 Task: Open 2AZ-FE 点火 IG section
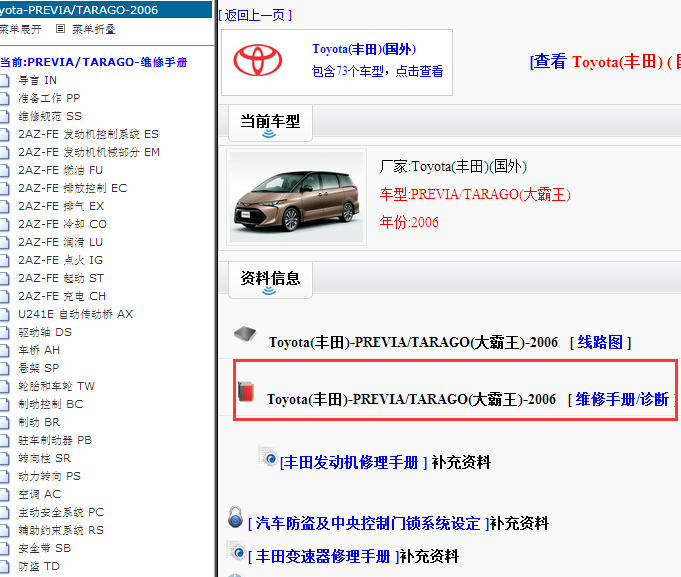pos(60,260)
